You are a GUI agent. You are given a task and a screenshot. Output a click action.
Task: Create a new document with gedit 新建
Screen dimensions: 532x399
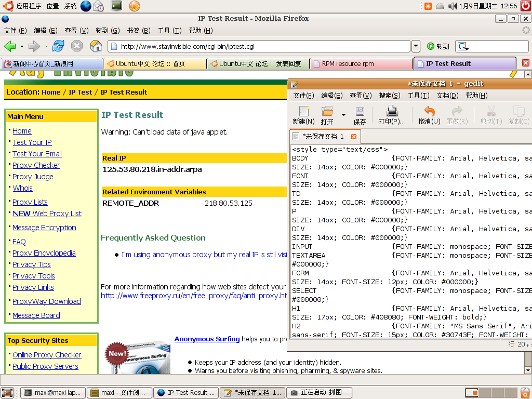click(x=303, y=115)
